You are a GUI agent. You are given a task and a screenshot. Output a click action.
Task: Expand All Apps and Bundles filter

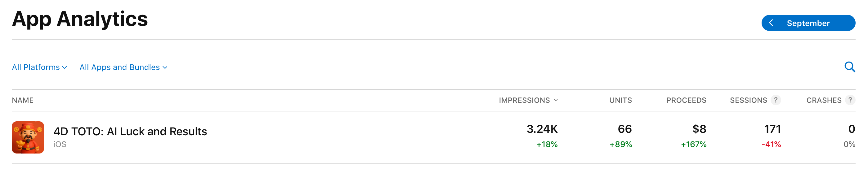click(123, 67)
